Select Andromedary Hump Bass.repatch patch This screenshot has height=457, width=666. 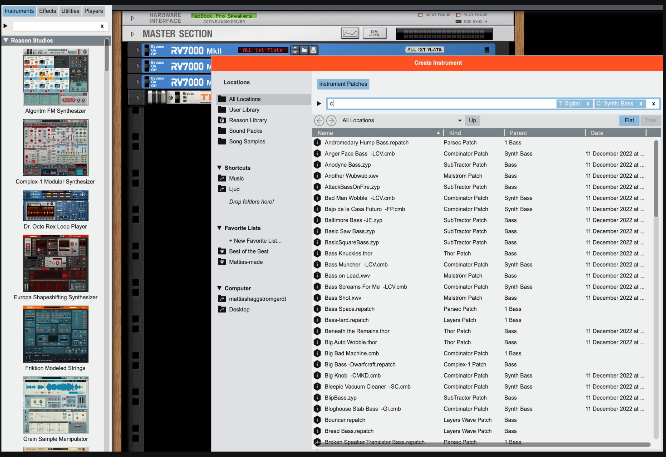[367, 143]
